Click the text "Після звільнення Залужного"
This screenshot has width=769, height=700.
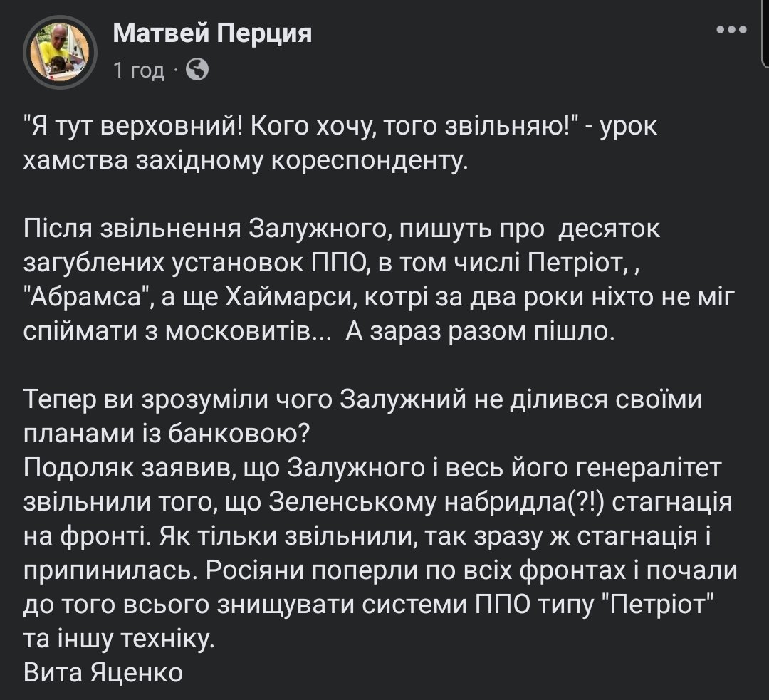pyautogui.click(x=202, y=232)
